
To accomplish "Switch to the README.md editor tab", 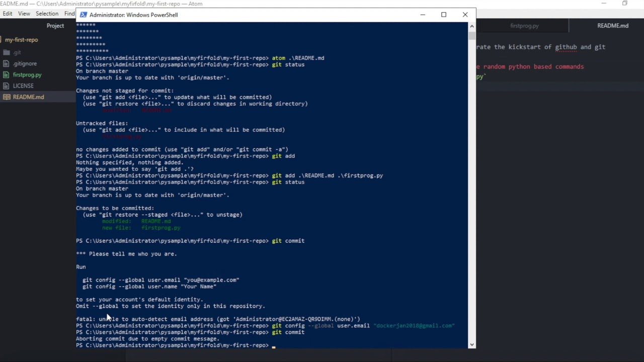I will point(612,26).
